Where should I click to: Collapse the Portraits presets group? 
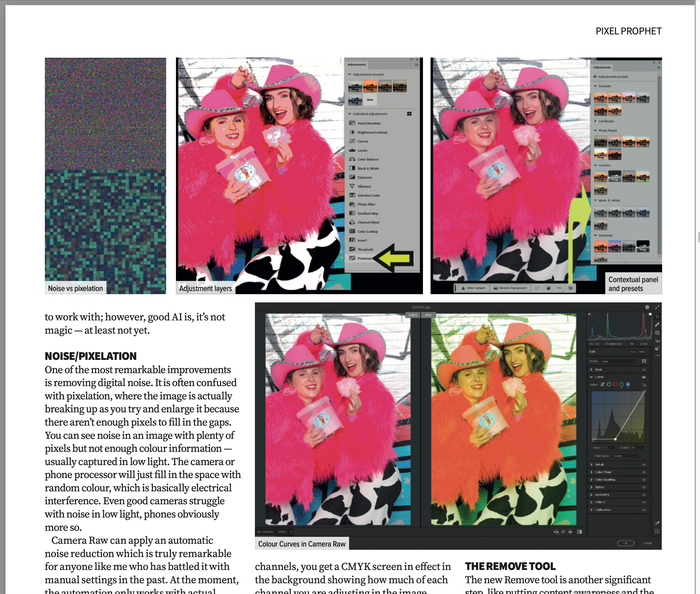pos(595,86)
